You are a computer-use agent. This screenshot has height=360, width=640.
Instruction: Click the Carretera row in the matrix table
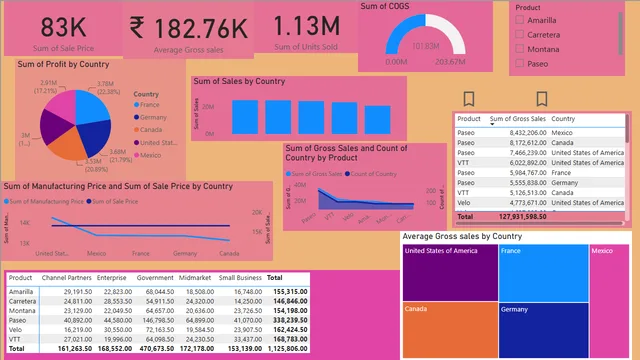coord(158,301)
